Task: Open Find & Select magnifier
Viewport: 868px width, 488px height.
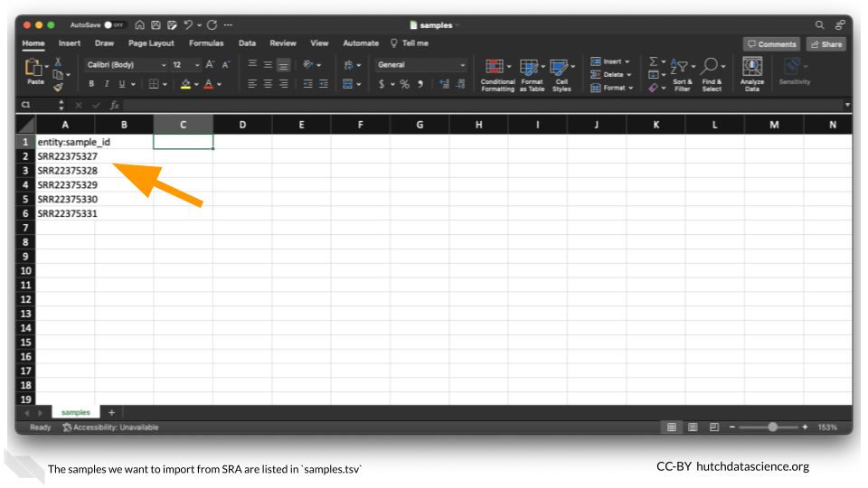Action: pyautogui.click(x=712, y=75)
